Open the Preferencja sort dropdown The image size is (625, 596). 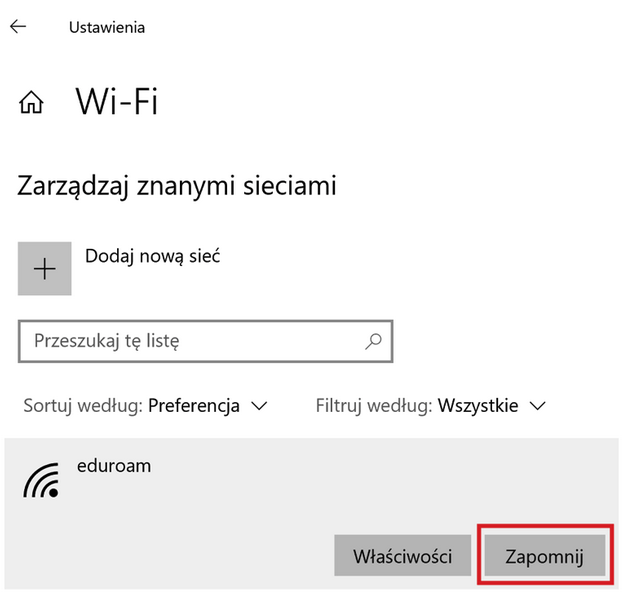193,406
